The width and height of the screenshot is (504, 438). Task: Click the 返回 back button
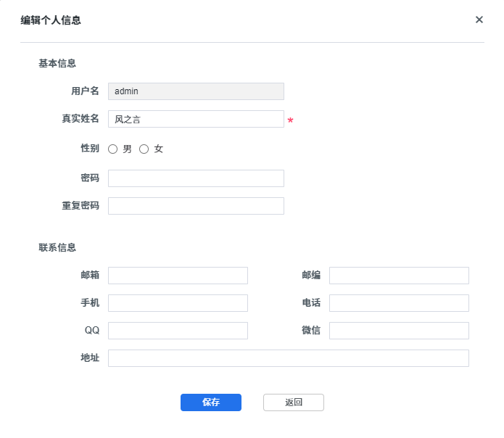click(x=294, y=402)
